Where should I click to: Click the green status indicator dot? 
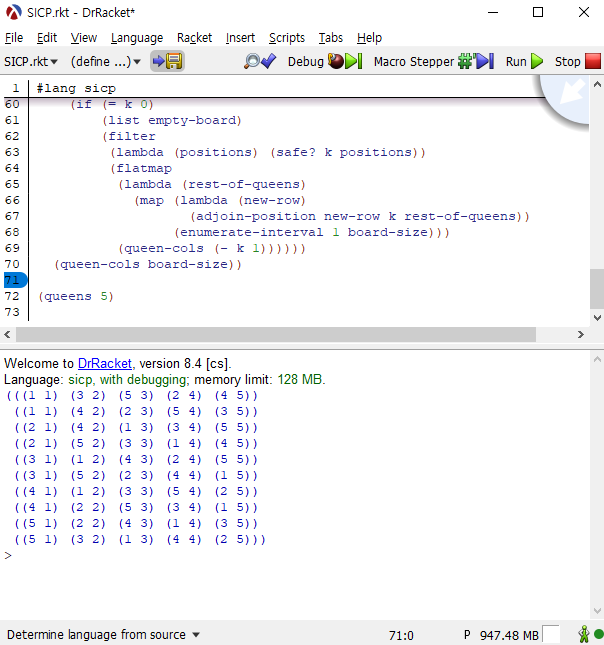597,635
